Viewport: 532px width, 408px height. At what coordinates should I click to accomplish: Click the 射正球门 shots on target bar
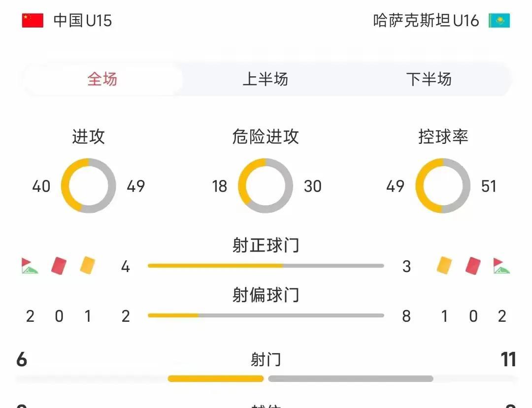pos(266,266)
